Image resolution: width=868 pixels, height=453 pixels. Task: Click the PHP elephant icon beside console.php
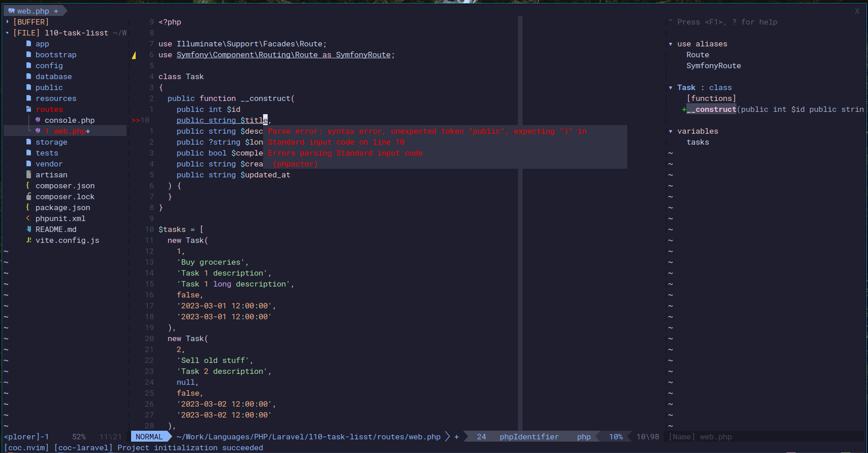click(38, 120)
